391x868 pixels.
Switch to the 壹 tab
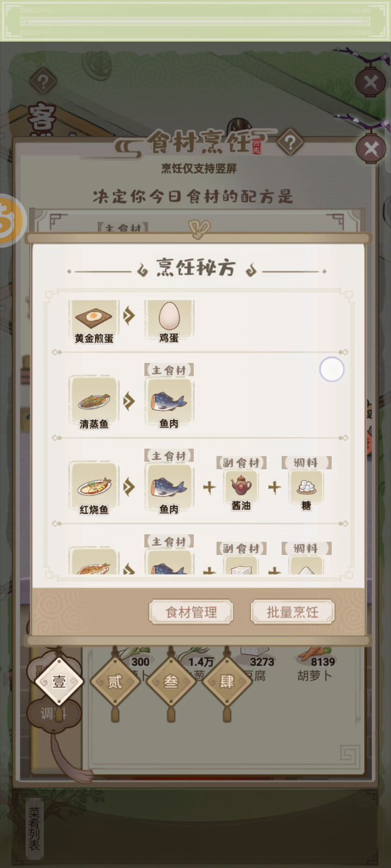[59, 681]
